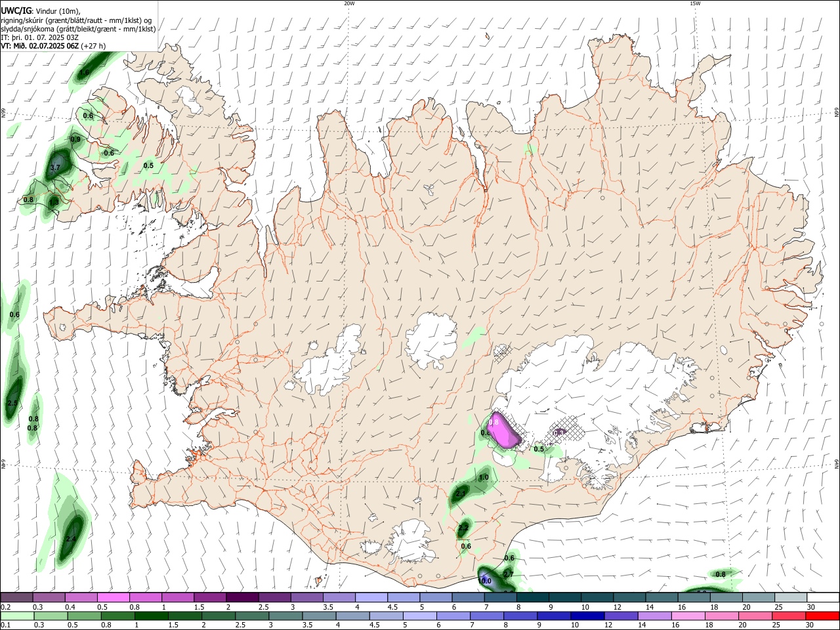Pick the light lavender 4 swatch in the upper legend
This screenshot has height=630, width=840.
click(371, 597)
